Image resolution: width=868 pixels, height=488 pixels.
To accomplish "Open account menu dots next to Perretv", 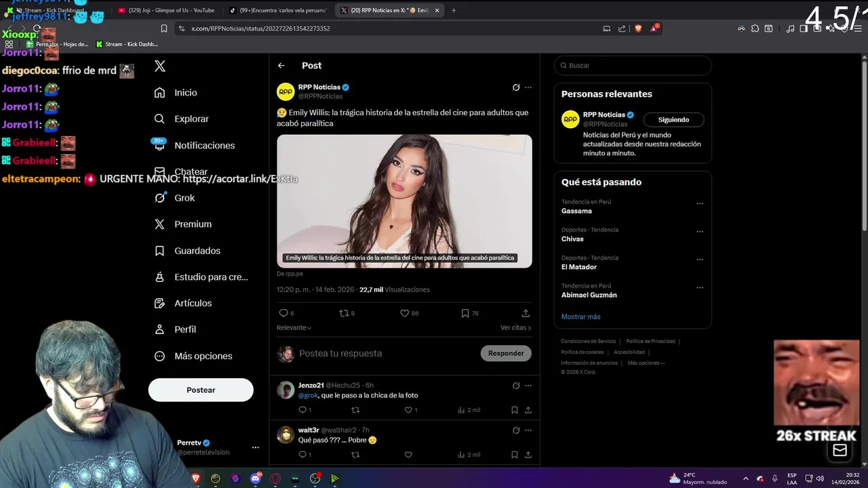I will tap(256, 447).
